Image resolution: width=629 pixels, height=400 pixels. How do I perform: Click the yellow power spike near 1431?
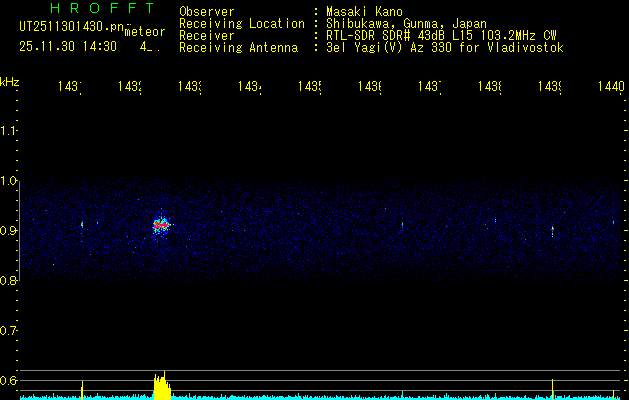(82, 390)
